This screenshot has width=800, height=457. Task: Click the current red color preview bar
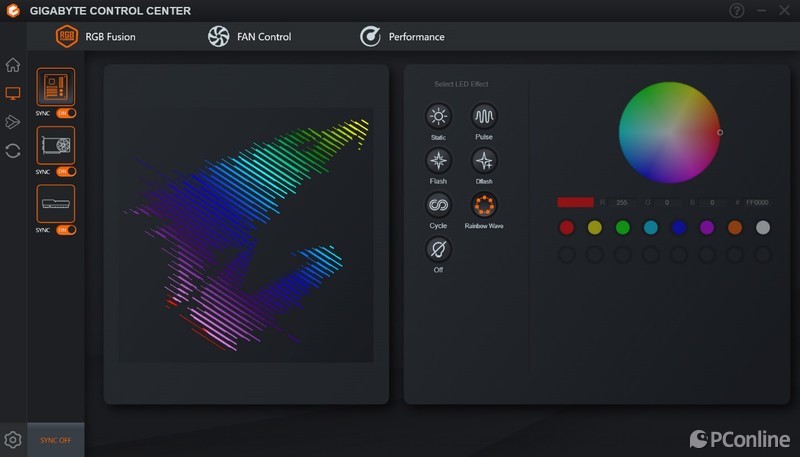[576, 202]
